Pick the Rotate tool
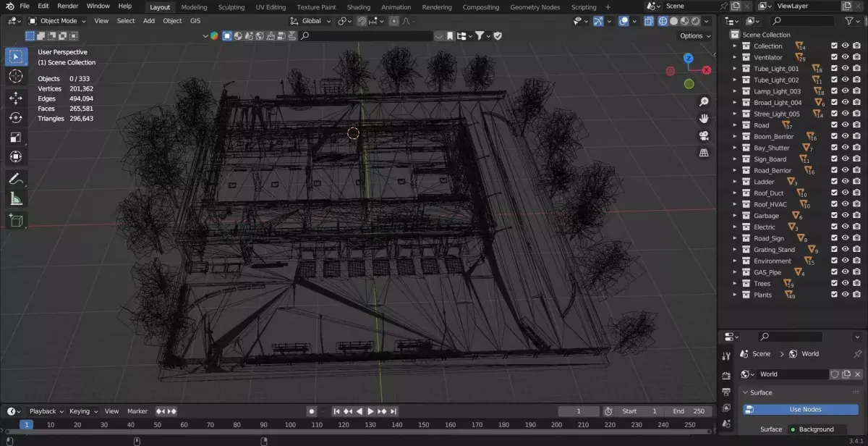 [x=16, y=117]
